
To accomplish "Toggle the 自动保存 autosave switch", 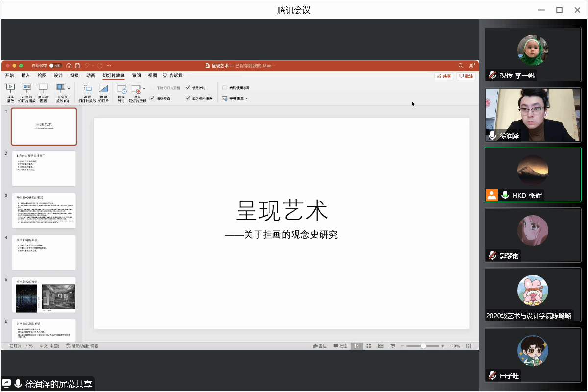I will (x=55, y=65).
